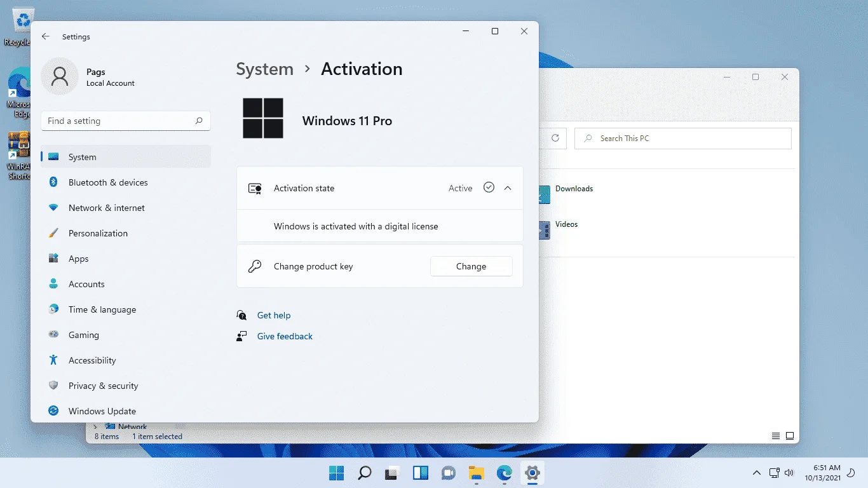Focus the Find a setting search box
This screenshot has width=868, height=488.
coord(126,121)
